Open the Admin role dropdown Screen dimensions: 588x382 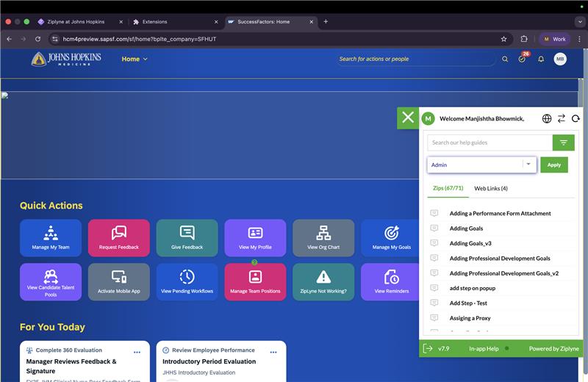tap(482, 165)
